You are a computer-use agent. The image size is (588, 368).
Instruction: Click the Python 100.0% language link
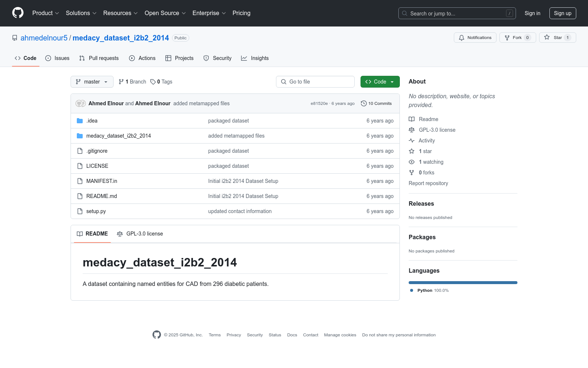pyautogui.click(x=429, y=290)
